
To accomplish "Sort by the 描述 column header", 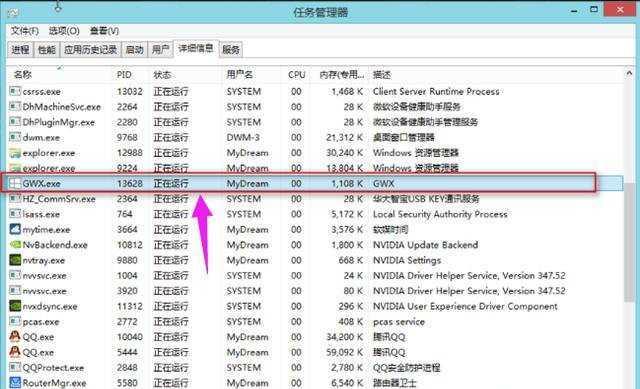I will (382, 75).
